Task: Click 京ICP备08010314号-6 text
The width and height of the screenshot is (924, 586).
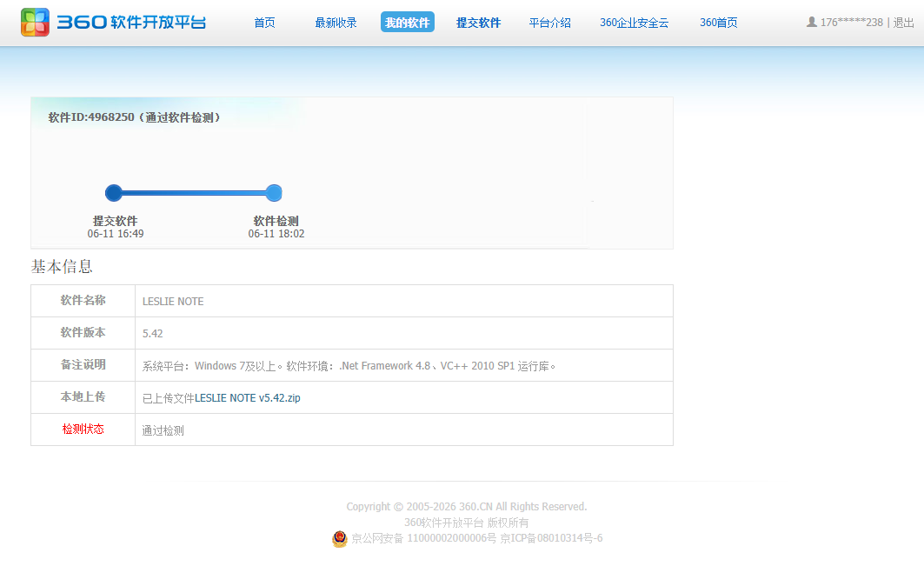Action: (x=552, y=538)
